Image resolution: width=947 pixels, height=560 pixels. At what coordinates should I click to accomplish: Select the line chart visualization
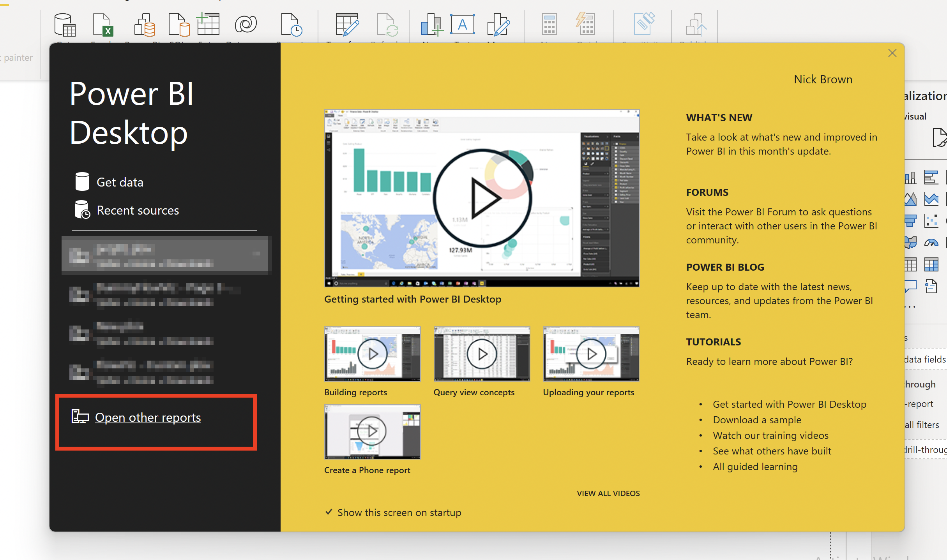932,199
